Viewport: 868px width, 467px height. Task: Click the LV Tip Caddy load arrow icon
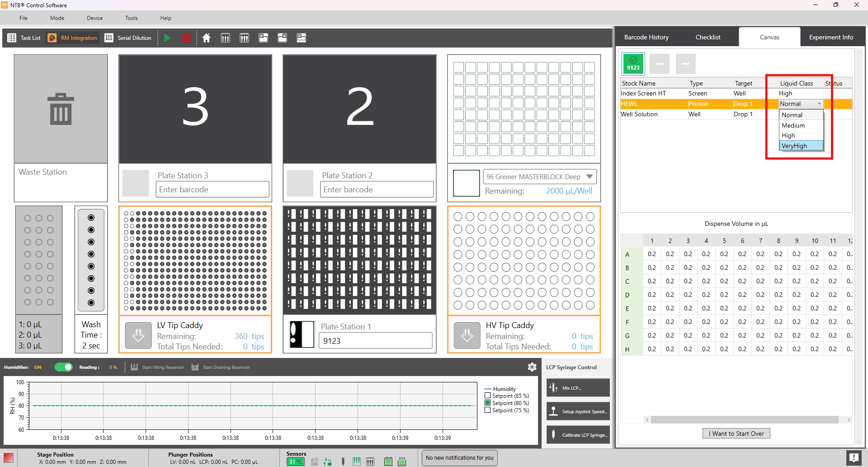[138, 335]
